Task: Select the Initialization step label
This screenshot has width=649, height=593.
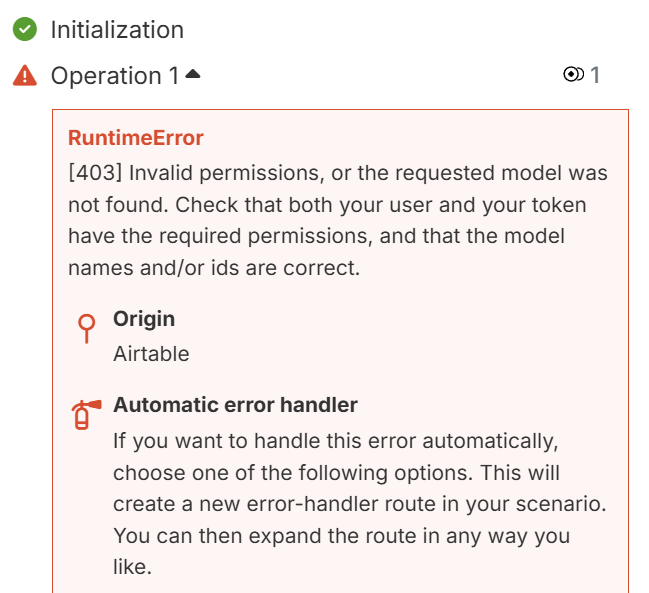Action: pyautogui.click(x=117, y=30)
